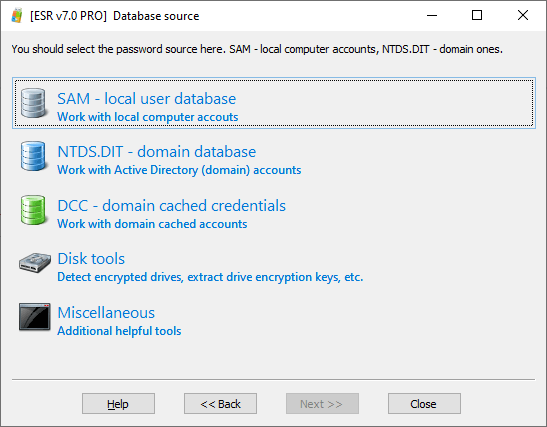This screenshot has width=547, height=427.
Task: Minimize the Database source window
Action: pos(432,15)
